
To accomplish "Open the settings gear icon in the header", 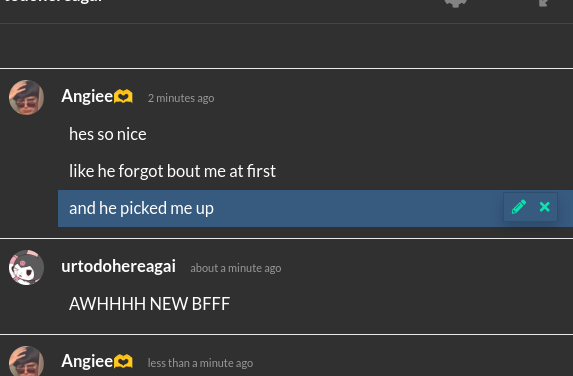I will [x=456, y=3].
